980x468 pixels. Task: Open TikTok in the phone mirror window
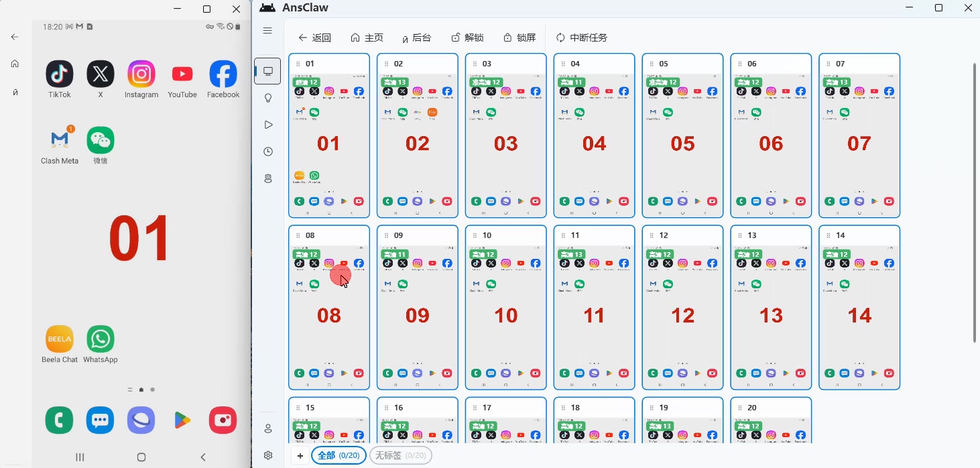tap(60, 74)
